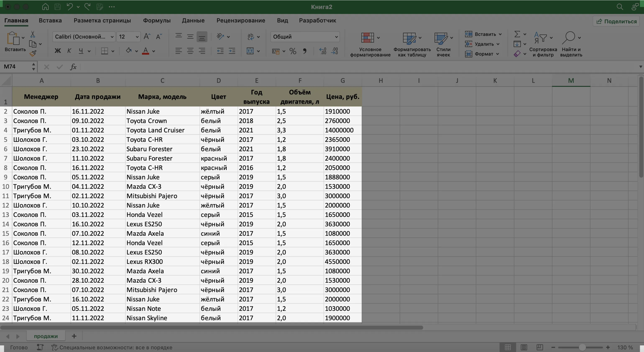The height and width of the screenshot is (352, 644).
Task: Click the Insert Function fx icon
Action: coord(73,67)
